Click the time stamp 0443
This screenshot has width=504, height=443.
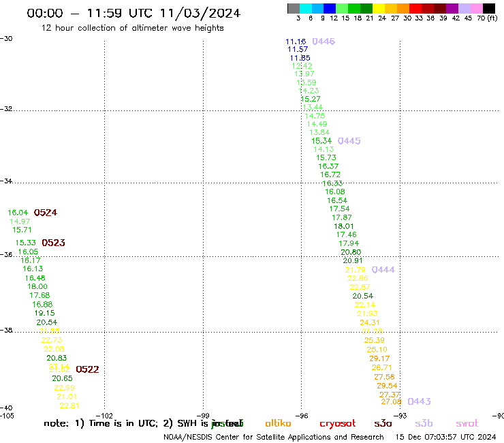pyautogui.click(x=419, y=401)
